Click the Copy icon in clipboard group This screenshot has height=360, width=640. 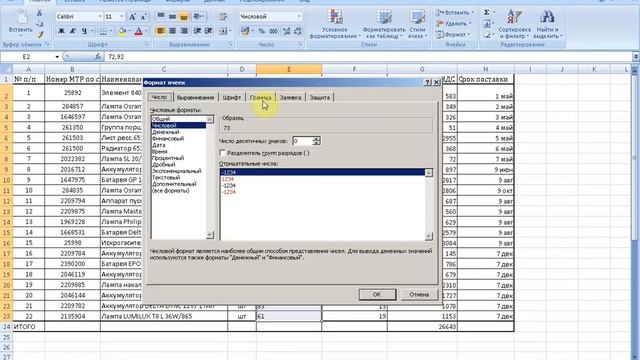click(x=40, y=24)
